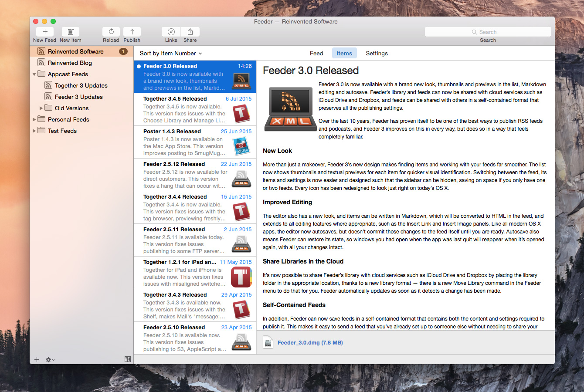Screen dimensions: 584x392
Task: Click the 22 Jun 2015 date
Action: 236,164
